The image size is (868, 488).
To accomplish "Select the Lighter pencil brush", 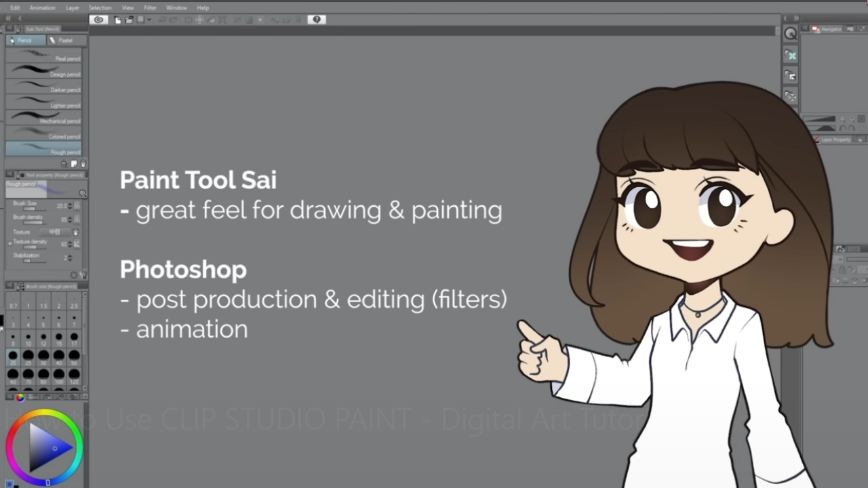I will pos(43,102).
